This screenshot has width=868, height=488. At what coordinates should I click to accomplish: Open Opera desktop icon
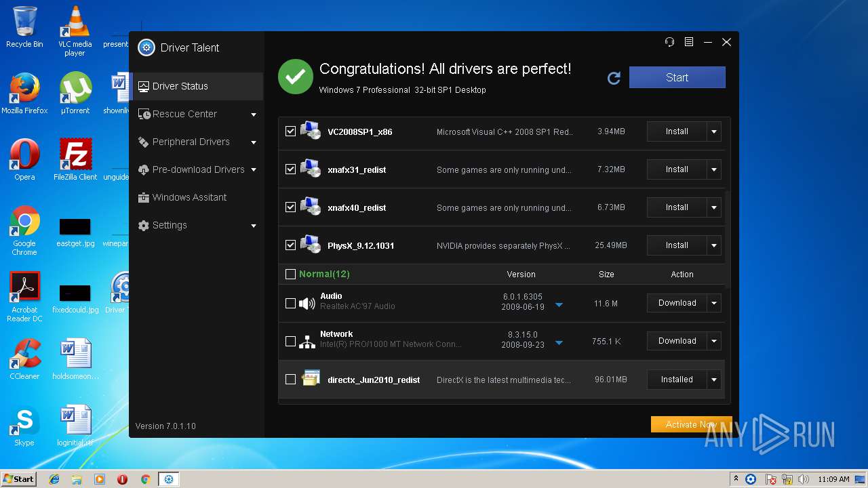(24, 160)
